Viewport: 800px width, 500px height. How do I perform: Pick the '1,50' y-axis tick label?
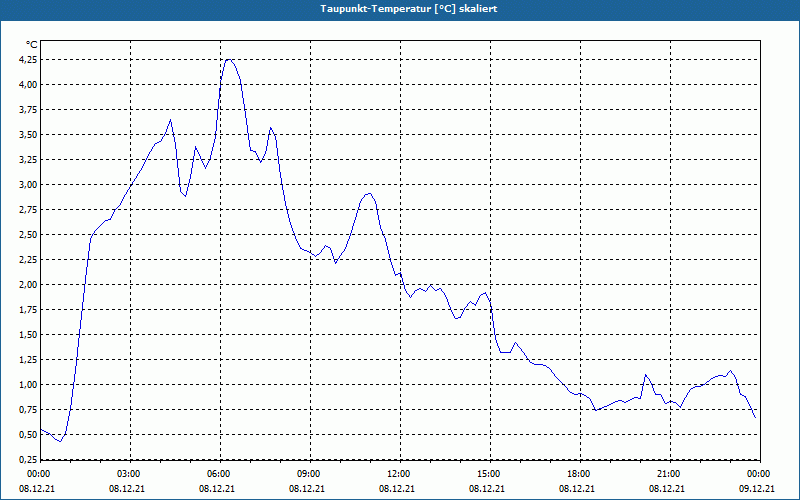28,335
